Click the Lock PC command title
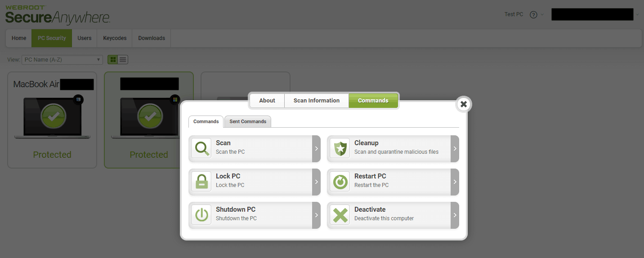The height and width of the screenshot is (258, 644). point(228,176)
